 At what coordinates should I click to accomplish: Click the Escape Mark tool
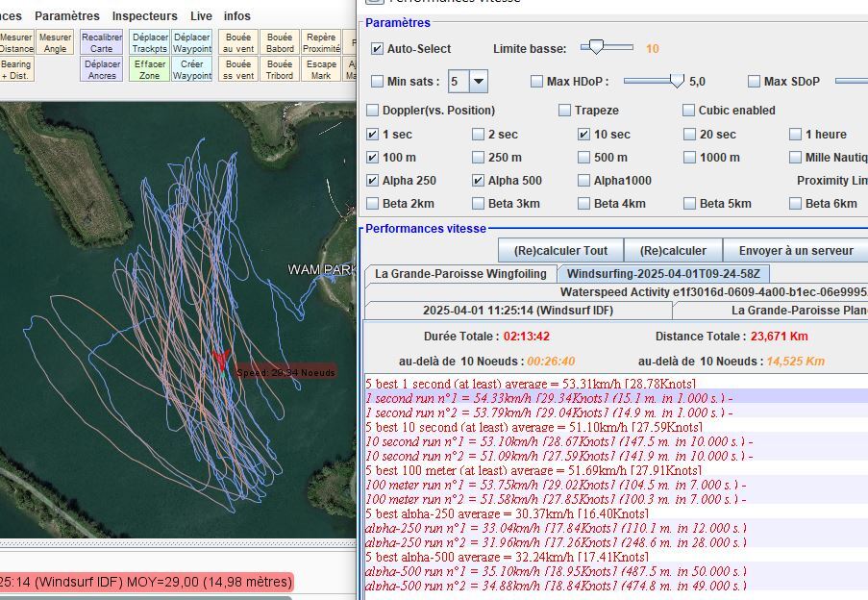(x=321, y=69)
